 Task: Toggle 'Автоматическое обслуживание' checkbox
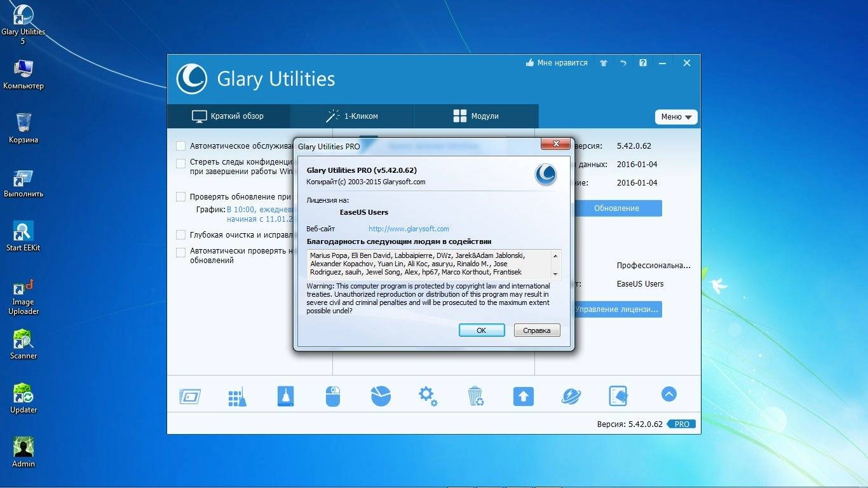click(181, 146)
